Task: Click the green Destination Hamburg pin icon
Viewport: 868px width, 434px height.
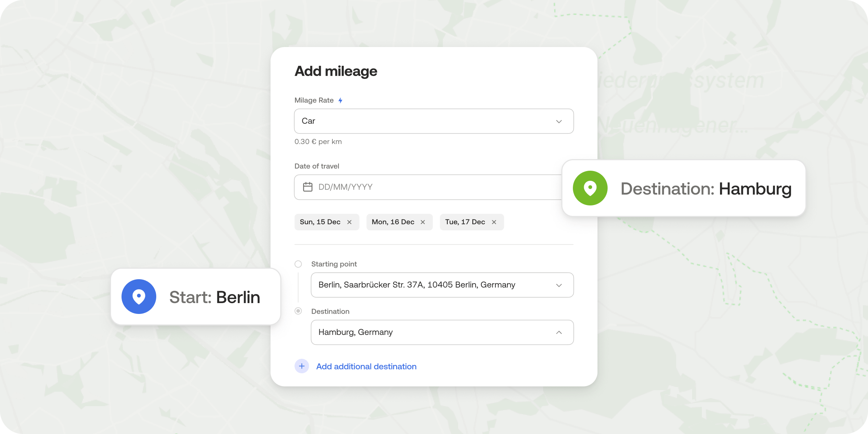Action: pyautogui.click(x=590, y=188)
